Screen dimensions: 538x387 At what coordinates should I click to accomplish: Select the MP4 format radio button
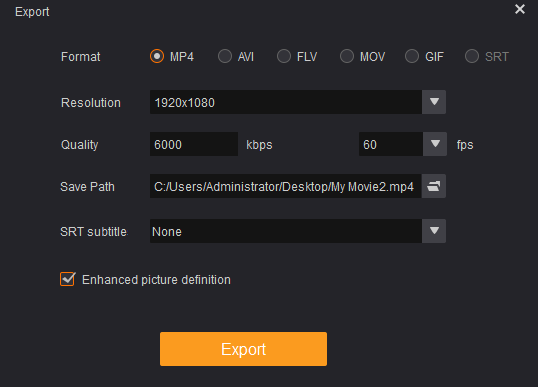tap(157, 56)
